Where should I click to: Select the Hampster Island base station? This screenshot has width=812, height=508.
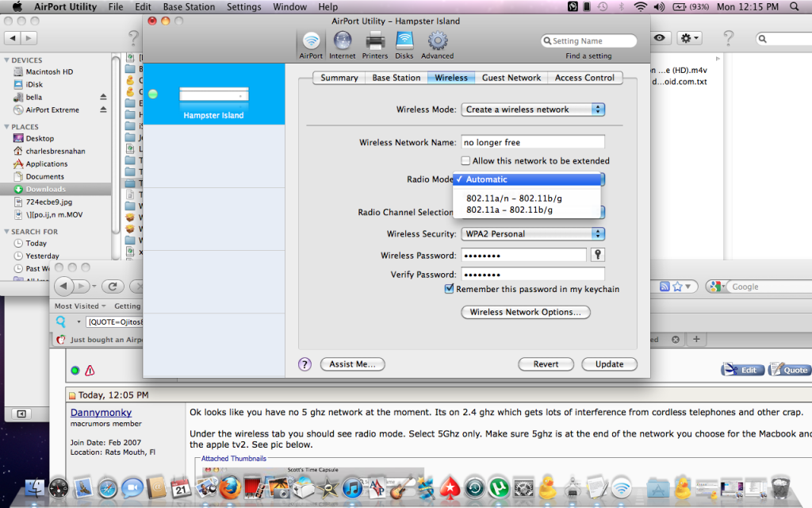[x=213, y=94]
